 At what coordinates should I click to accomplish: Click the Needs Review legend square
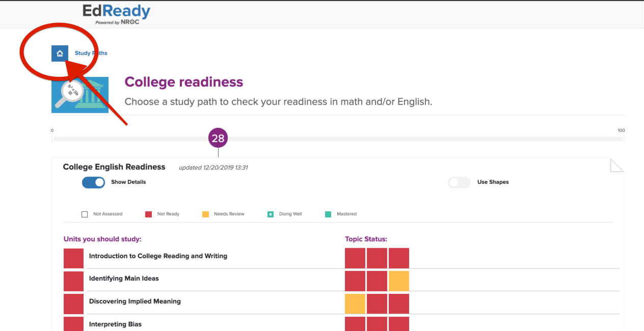click(205, 214)
